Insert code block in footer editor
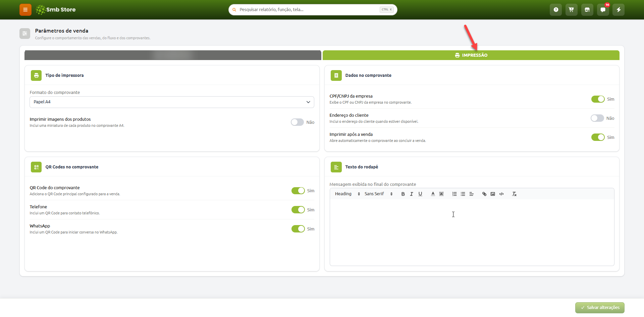This screenshot has height=317, width=644. (x=501, y=194)
